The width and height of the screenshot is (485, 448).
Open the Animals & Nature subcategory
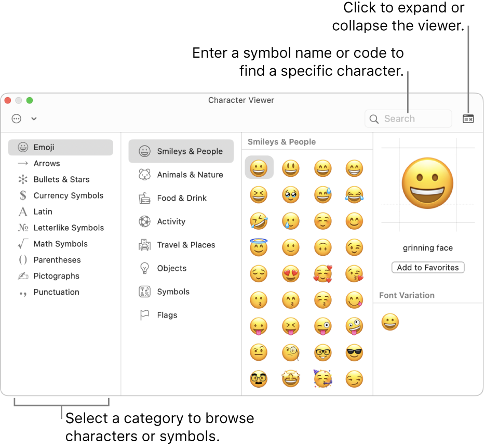[190, 175]
